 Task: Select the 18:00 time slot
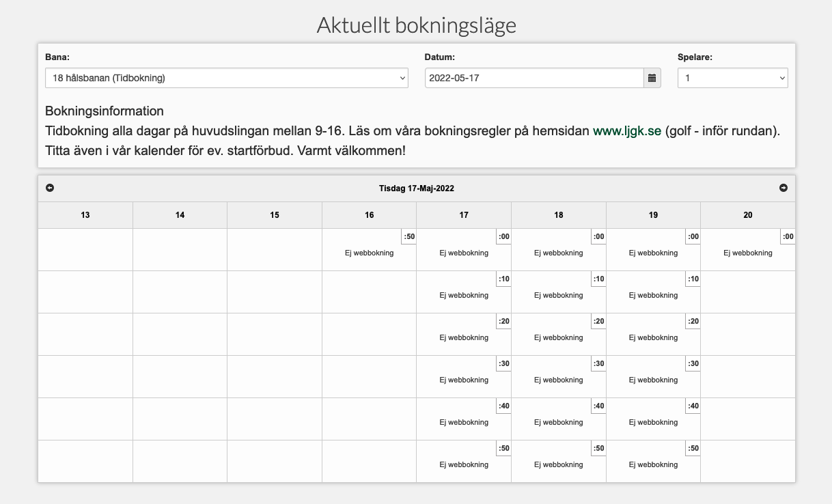tap(559, 250)
